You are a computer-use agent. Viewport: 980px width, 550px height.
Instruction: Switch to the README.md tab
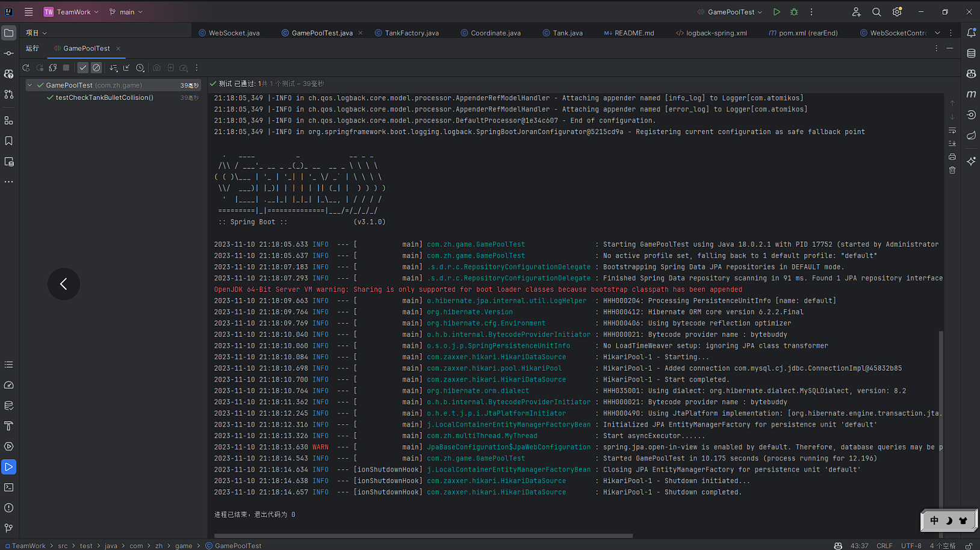click(x=629, y=33)
